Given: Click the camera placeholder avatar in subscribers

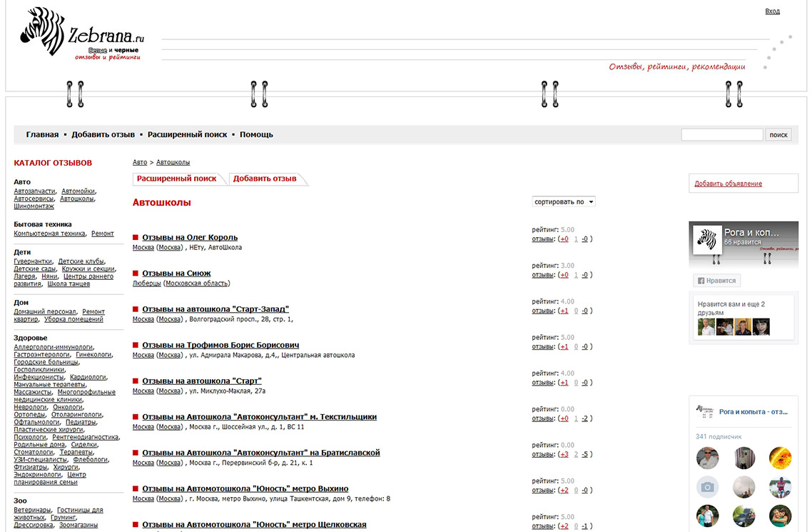Looking at the screenshot, I should [707, 487].
